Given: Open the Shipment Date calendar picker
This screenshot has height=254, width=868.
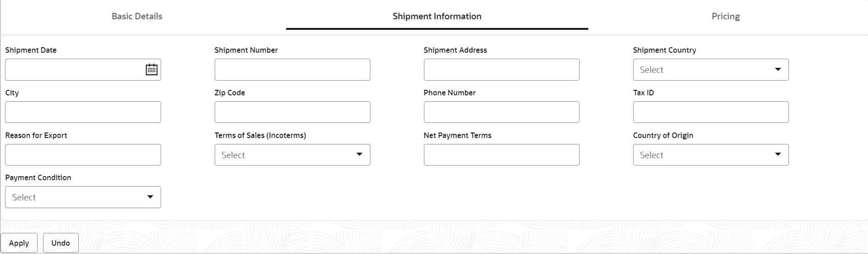Looking at the screenshot, I should [x=152, y=70].
